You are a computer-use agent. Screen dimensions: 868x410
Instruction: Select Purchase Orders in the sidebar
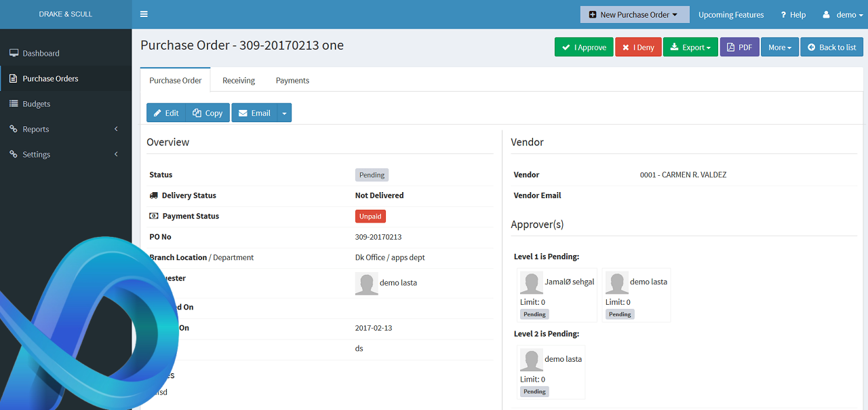pyautogui.click(x=66, y=79)
